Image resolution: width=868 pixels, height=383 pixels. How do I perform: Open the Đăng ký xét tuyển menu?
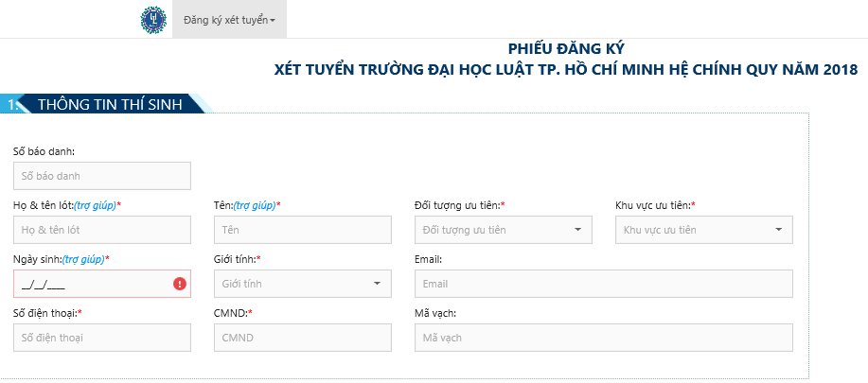click(x=230, y=20)
